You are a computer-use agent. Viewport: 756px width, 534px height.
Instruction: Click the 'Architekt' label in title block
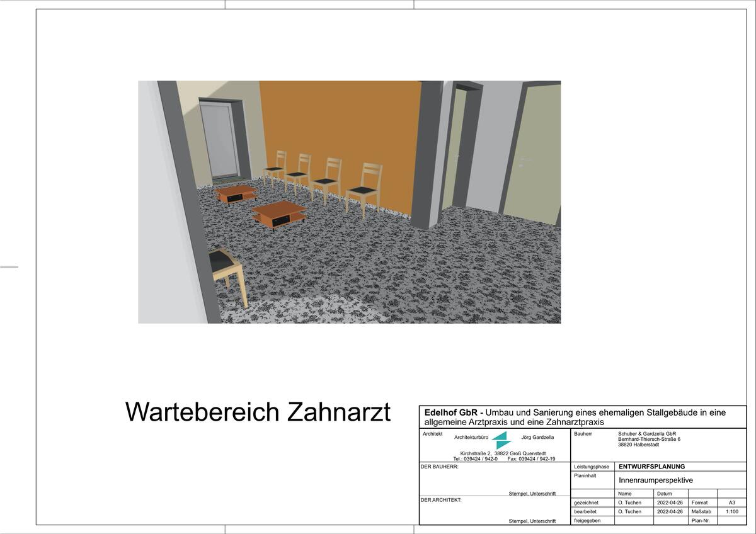(433, 434)
